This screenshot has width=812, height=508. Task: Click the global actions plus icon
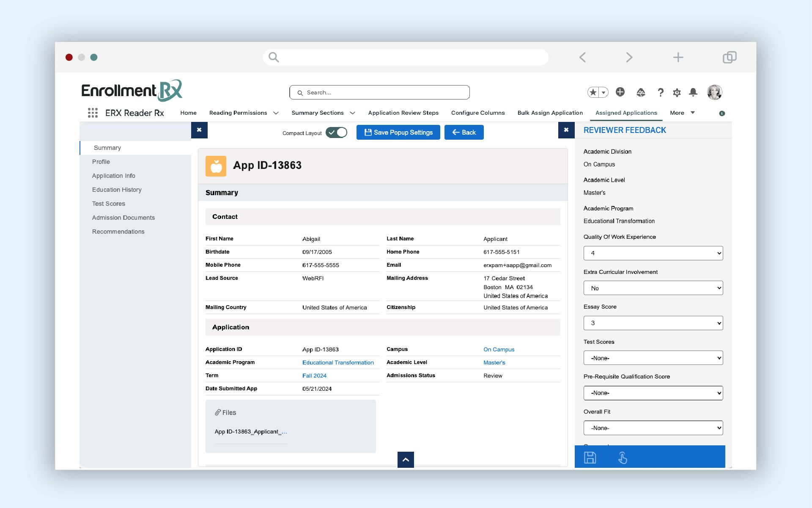(620, 92)
